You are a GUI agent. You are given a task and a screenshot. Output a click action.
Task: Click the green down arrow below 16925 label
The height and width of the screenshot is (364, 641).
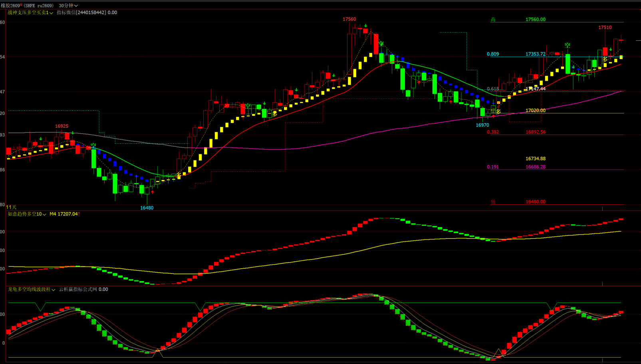tap(73, 133)
